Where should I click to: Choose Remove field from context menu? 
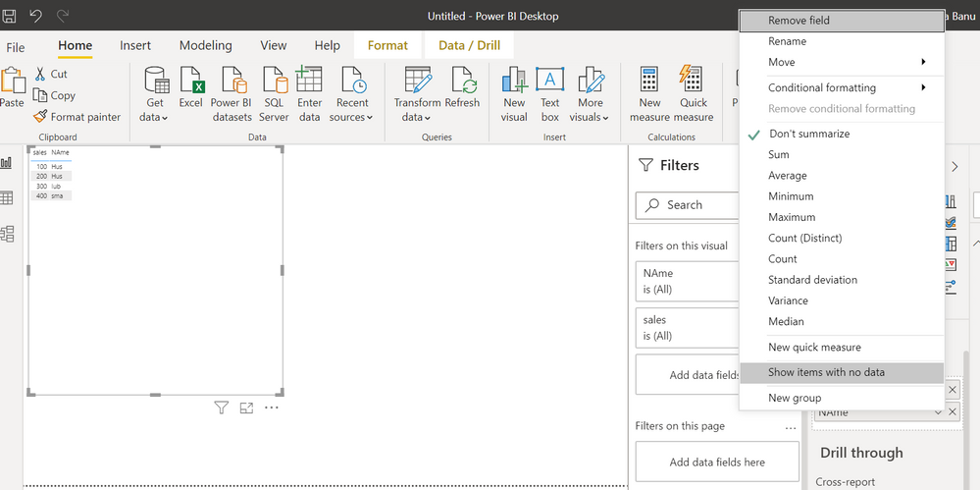click(842, 21)
